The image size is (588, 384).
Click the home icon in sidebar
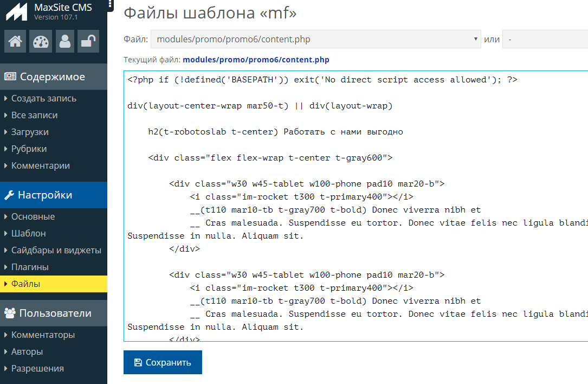15,41
